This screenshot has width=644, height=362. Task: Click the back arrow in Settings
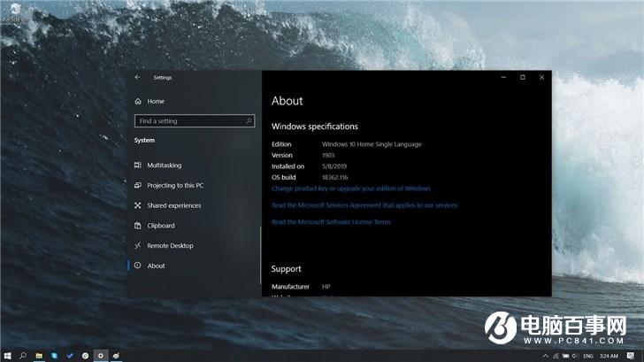[x=138, y=77]
